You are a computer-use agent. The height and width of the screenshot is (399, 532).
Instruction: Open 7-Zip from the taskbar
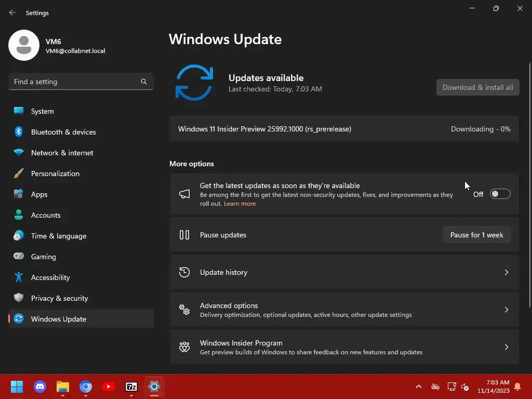[x=131, y=387]
